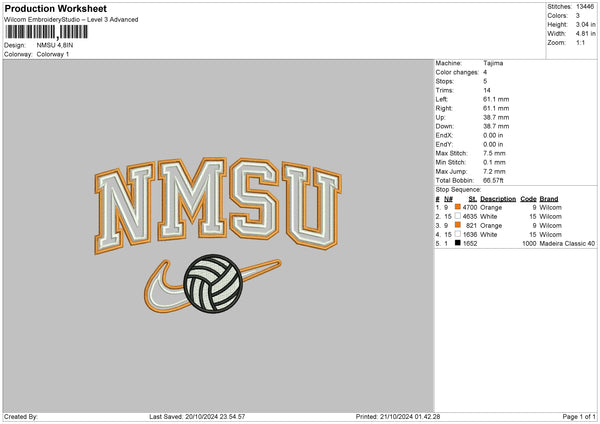The image size is (600, 424).
Task: Click the Max Stitch value '7.5 mm'
Action: click(x=494, y=153)
